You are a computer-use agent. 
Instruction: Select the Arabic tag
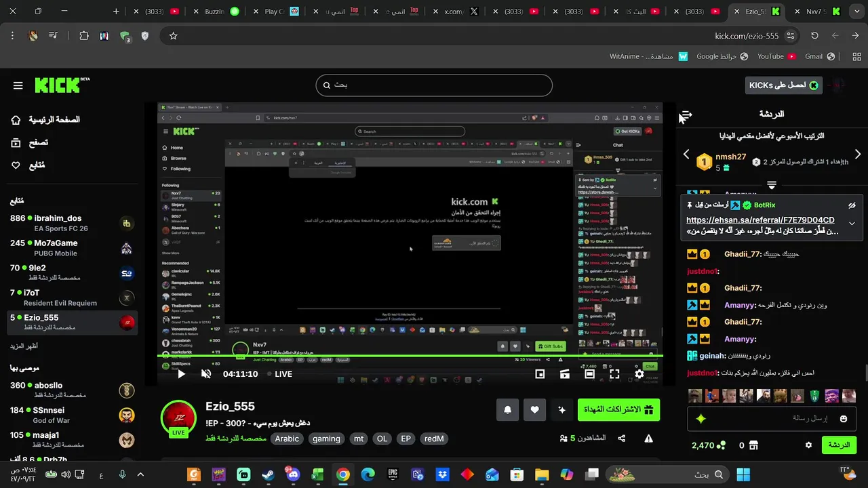[287, 439]
